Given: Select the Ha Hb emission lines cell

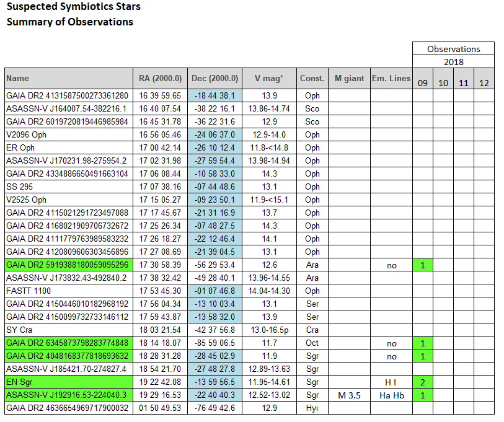Looking at the screenshot, I should pos(391,395).
